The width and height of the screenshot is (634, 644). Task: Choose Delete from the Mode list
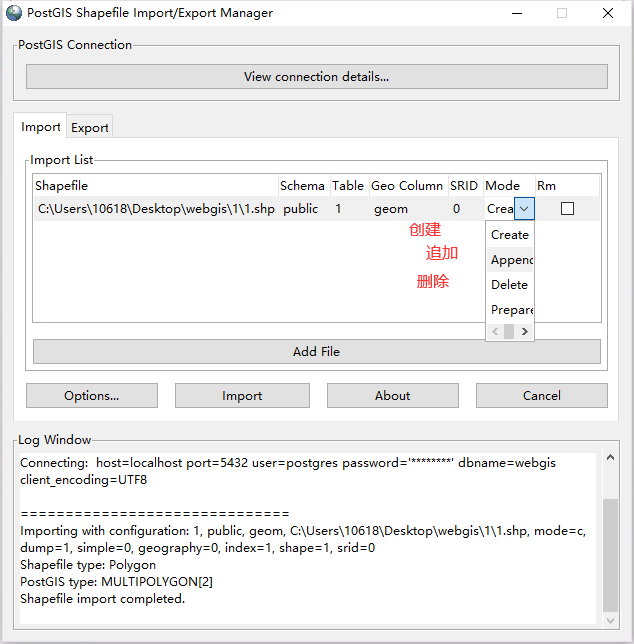click(510, 285)
